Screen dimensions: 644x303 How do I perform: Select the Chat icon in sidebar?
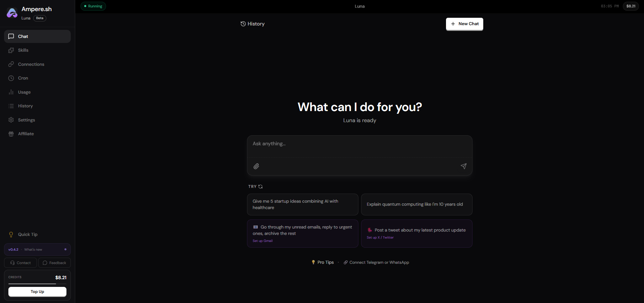[11, 36]
